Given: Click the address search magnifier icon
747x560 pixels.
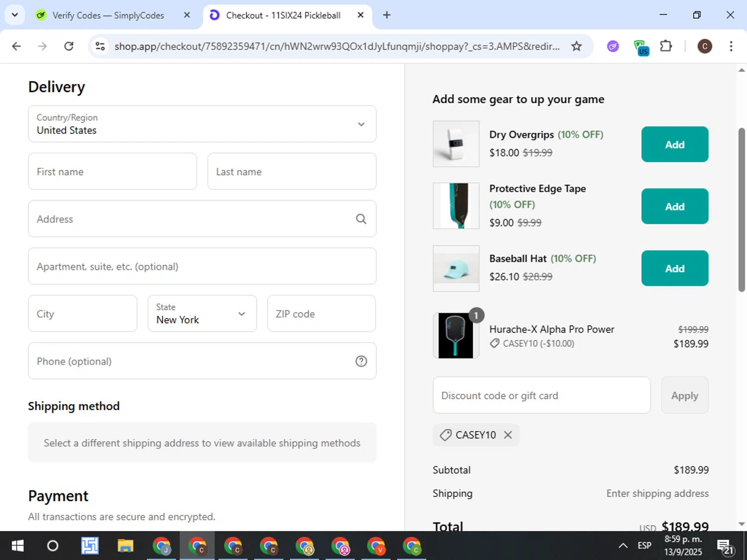Looking at the screenshot, I should click(361, 219).
